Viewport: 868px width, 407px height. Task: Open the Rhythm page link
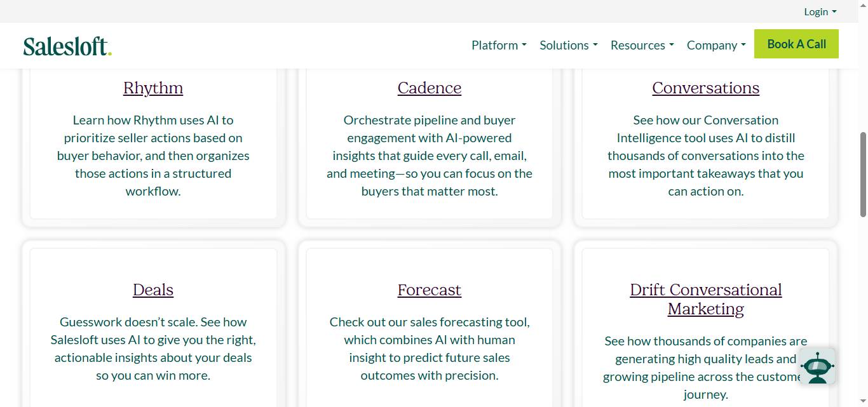[153, 88]
